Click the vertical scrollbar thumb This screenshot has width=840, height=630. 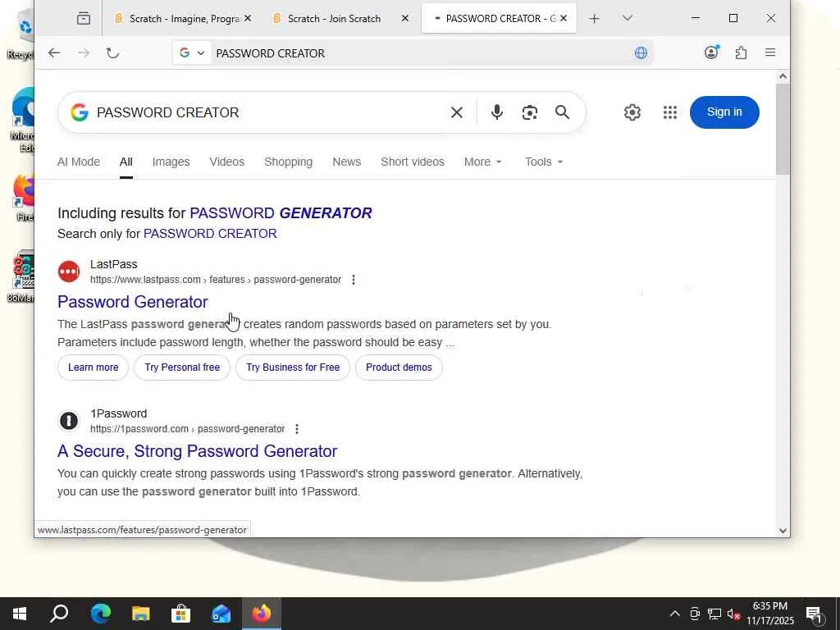[783, 129]
